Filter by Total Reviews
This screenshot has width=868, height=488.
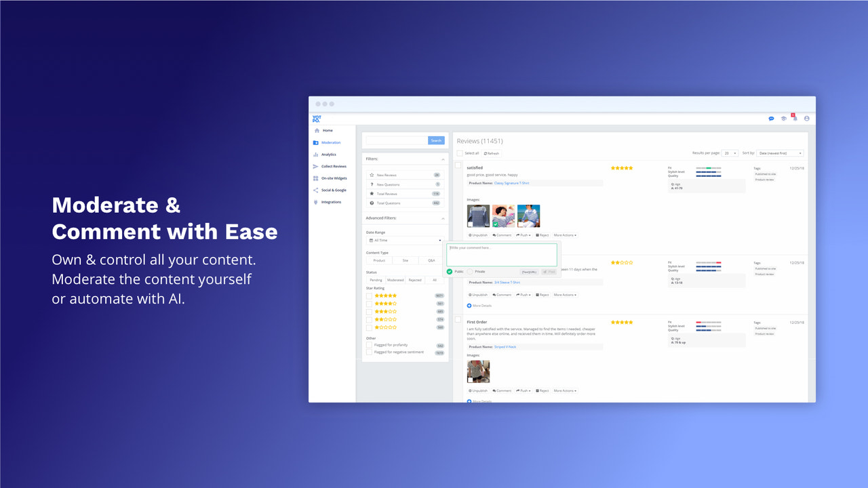[405, 194]
